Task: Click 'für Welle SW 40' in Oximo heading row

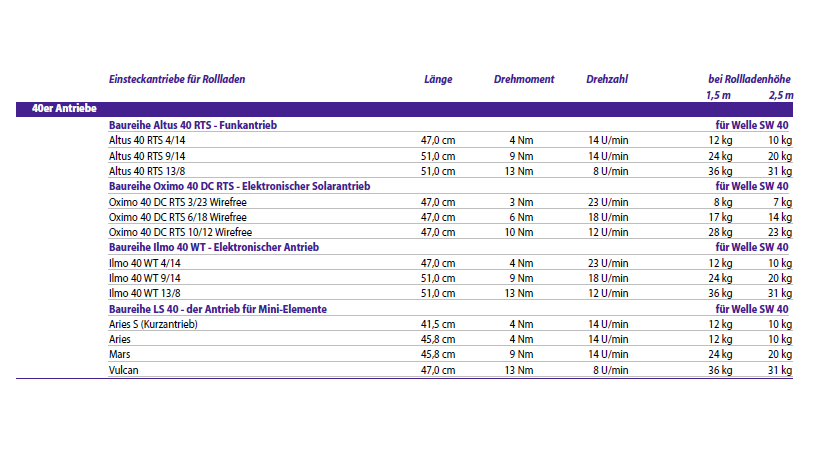Action: [x=752, y=187]
